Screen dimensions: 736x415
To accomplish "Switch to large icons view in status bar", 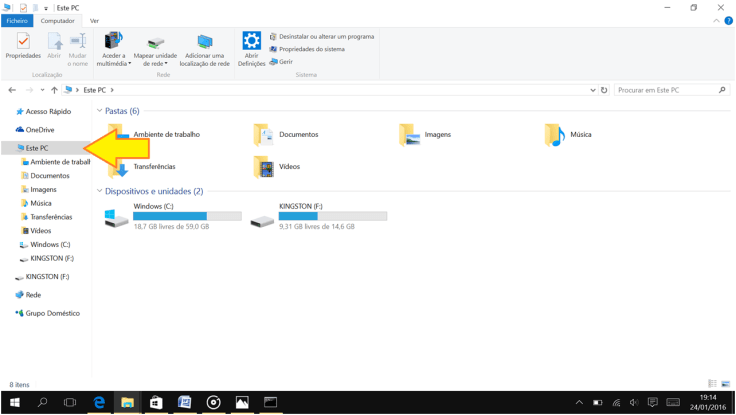I will coord(724,384).
